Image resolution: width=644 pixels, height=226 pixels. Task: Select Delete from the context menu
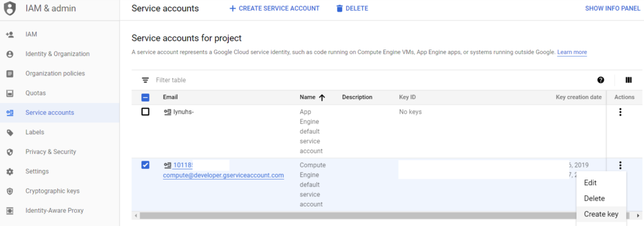pyautogui.click(x=601, y=198)
